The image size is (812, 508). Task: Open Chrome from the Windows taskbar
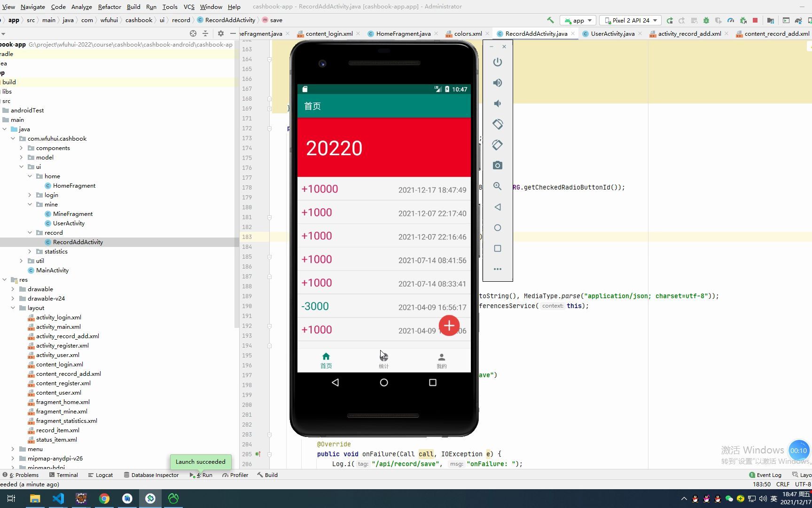[104, 499]
